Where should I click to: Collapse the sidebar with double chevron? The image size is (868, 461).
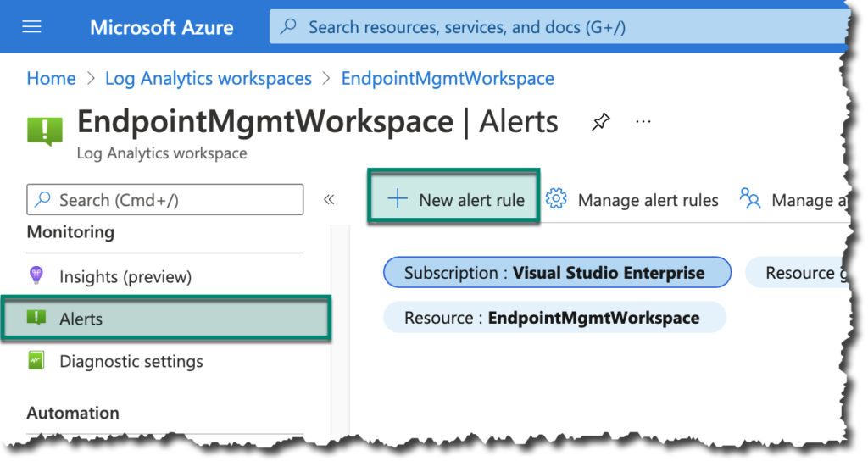coord(329,199)
